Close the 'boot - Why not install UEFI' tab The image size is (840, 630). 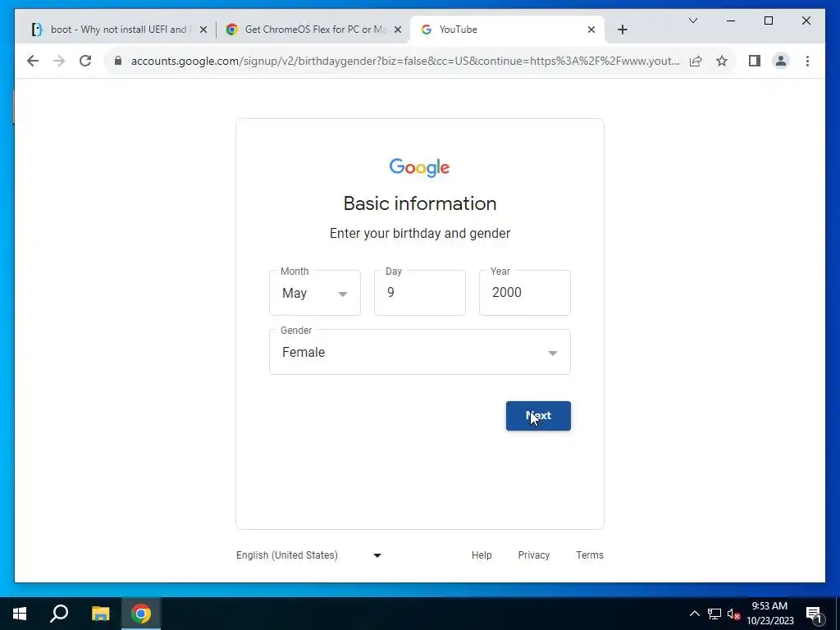point(203,30)
